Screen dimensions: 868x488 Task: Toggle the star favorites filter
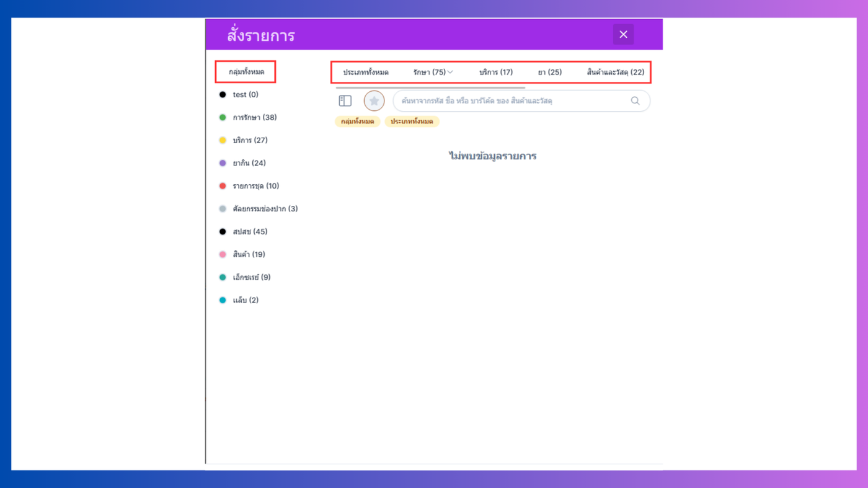(374, 100)
